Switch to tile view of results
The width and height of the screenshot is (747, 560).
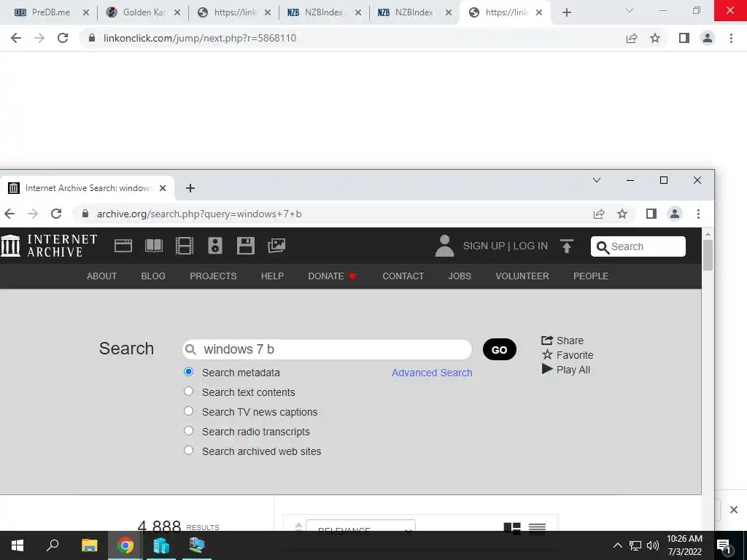pyautogui.click(x=512, y=527)
